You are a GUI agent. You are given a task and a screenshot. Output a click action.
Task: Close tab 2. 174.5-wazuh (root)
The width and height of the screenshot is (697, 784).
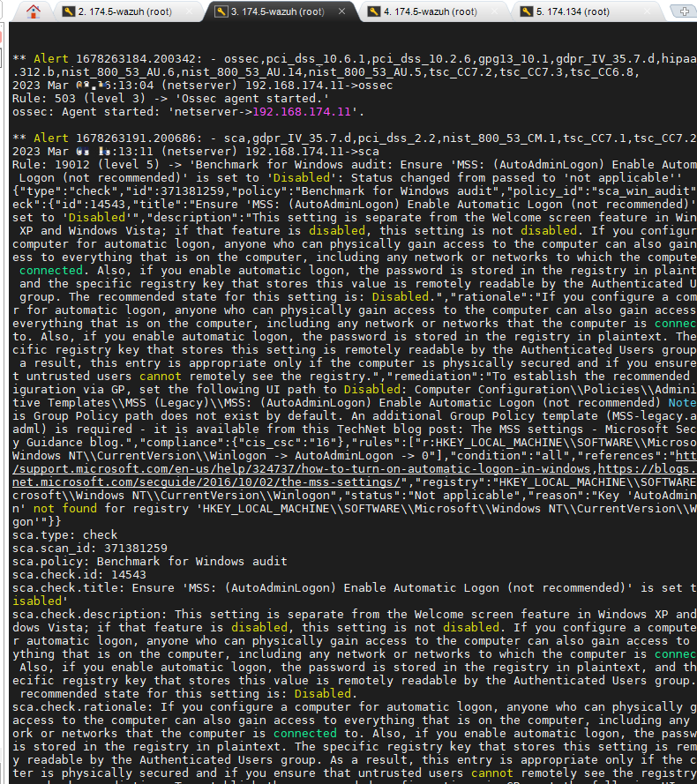point(189,11)
